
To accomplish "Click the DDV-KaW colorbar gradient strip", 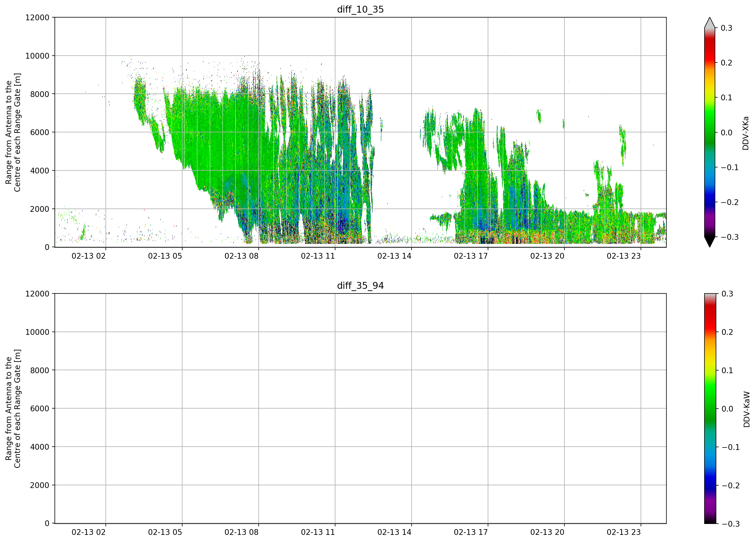I will [710, 408].
